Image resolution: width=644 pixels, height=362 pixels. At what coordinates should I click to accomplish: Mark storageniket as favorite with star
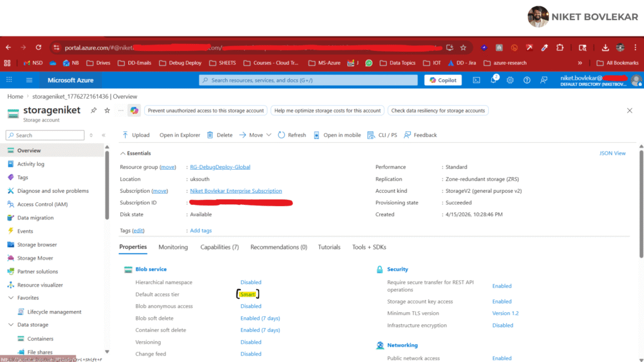107,111
